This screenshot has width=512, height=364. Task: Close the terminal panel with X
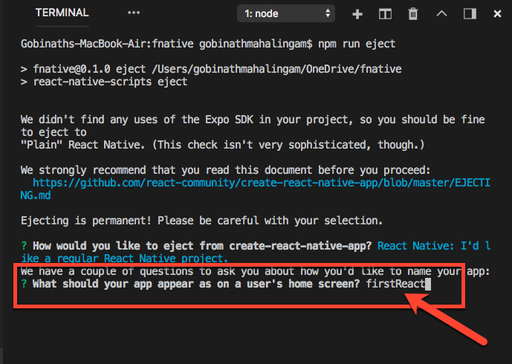(497, 14)
